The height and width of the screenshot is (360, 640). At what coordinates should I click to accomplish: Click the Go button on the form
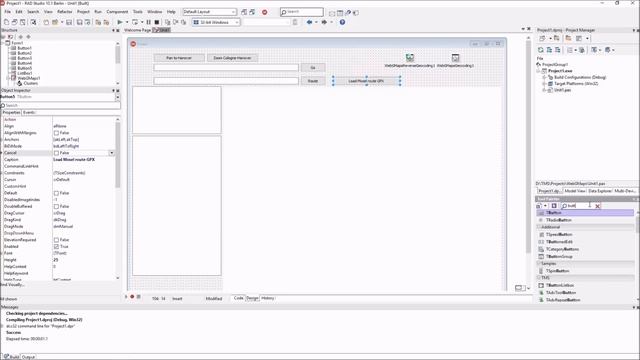click(x=313, y=68)
